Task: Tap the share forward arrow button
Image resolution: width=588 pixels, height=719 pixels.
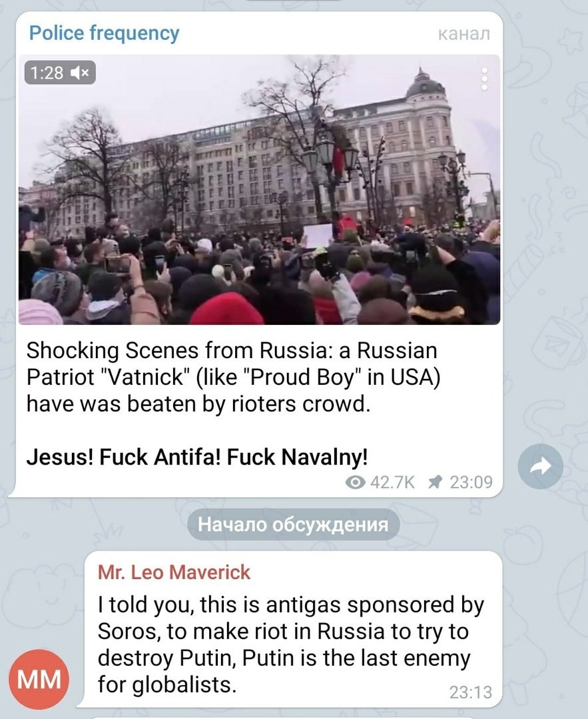Action: 540,466
